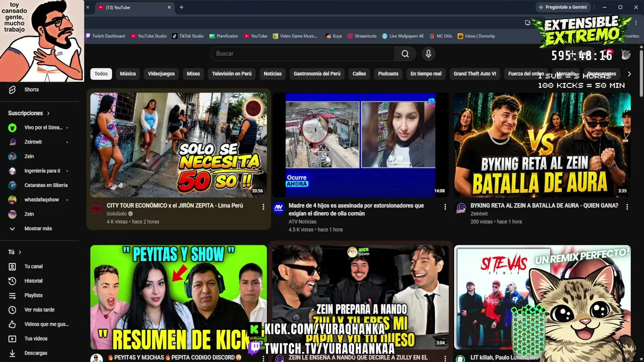The image size is (644, 362).
Task: Go to the GoloGolo channel name link
Action: point(117,214)
